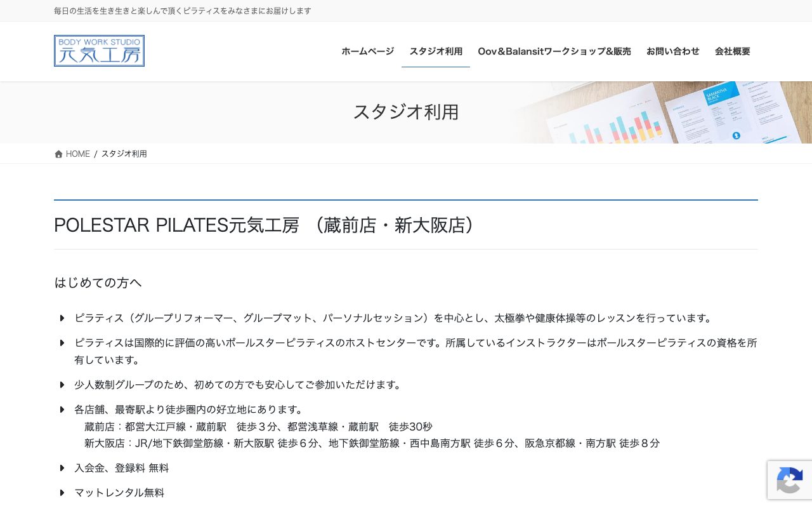The width and height of the screenshot is (812, 508).
Task: Select the スタジオ利用 navigation tab
Action: (436, 51)
